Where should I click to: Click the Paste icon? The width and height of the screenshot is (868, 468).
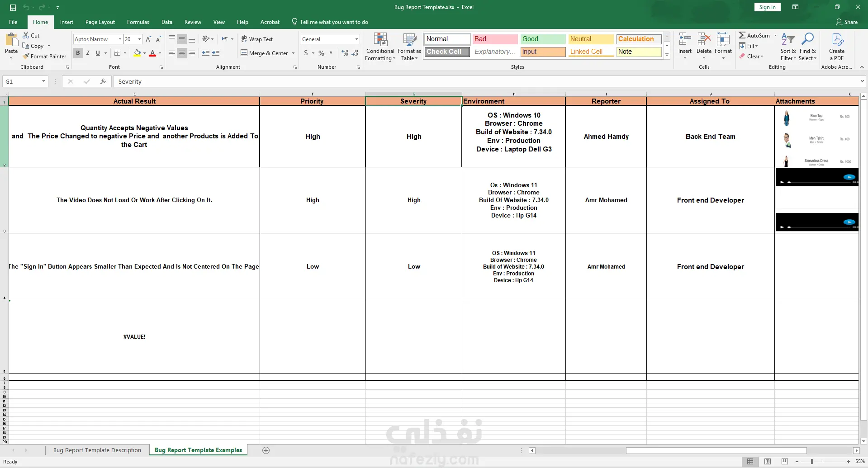coord(11,40)
